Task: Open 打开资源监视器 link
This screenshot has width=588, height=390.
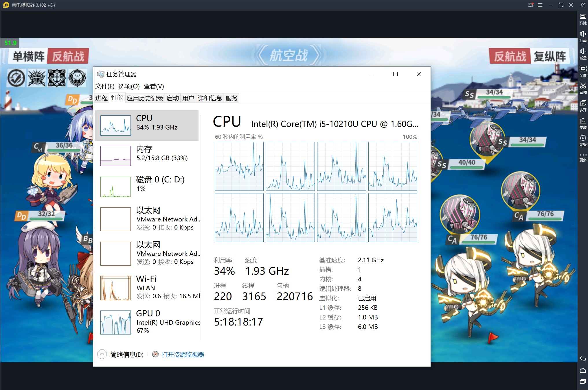Action: coord(183,354)
